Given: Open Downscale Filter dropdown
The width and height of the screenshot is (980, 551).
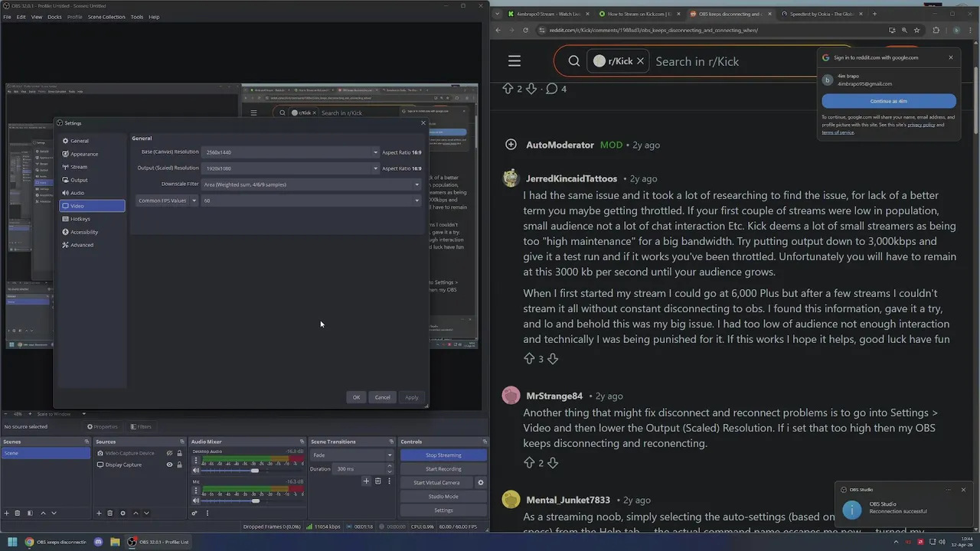Looking at the screenshot, I should click(312, 184).
